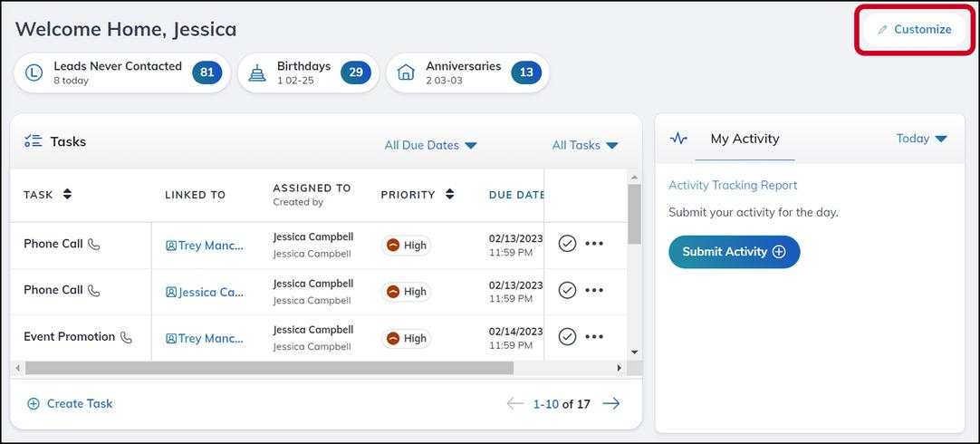This screenshot has width=980, height=444.
Task: Sort tasks by Priority column arrows
Action: point(449,195)
